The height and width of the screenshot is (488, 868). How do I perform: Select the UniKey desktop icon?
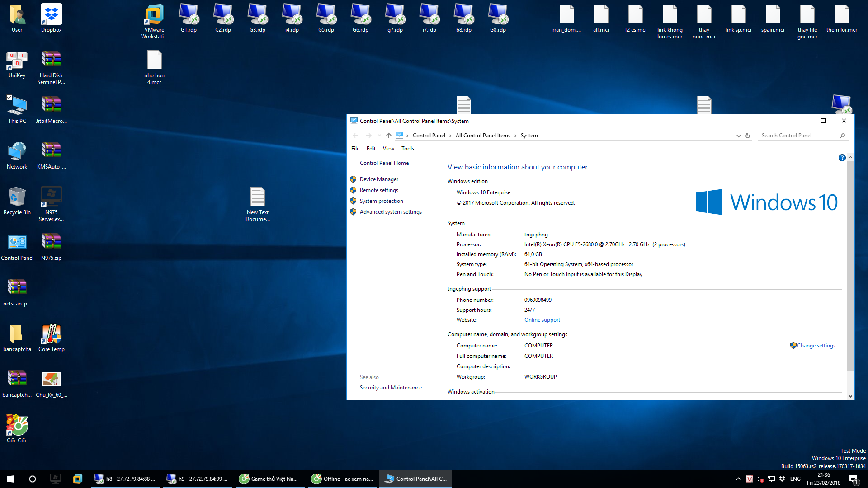tap(17, 64)
